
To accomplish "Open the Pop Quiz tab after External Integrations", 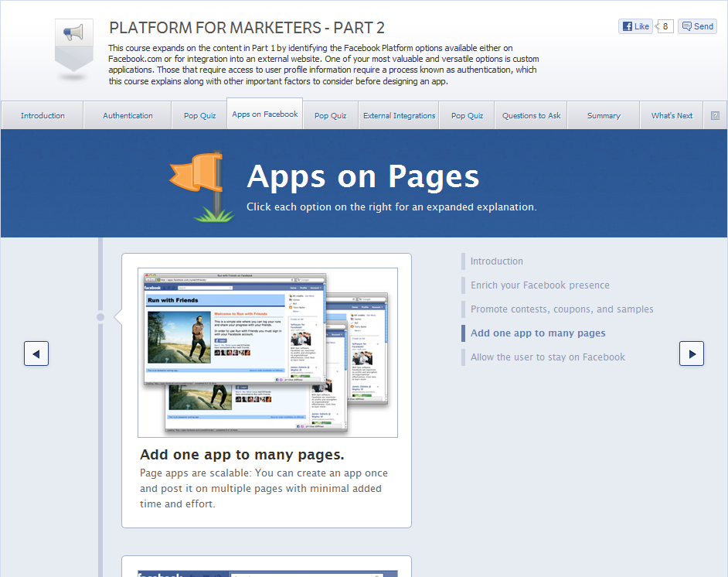I will (x=467, y=115).
